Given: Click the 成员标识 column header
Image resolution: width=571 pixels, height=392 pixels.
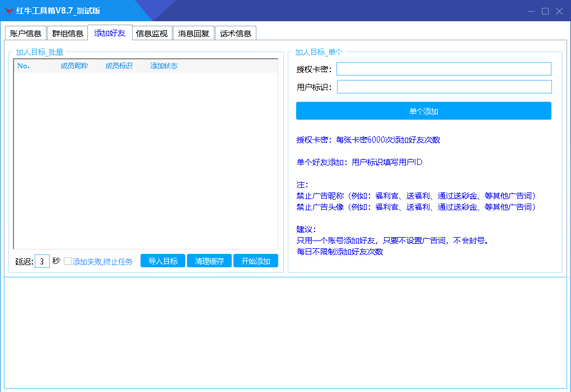Looking at the screenshot, I should coord(119,66).
